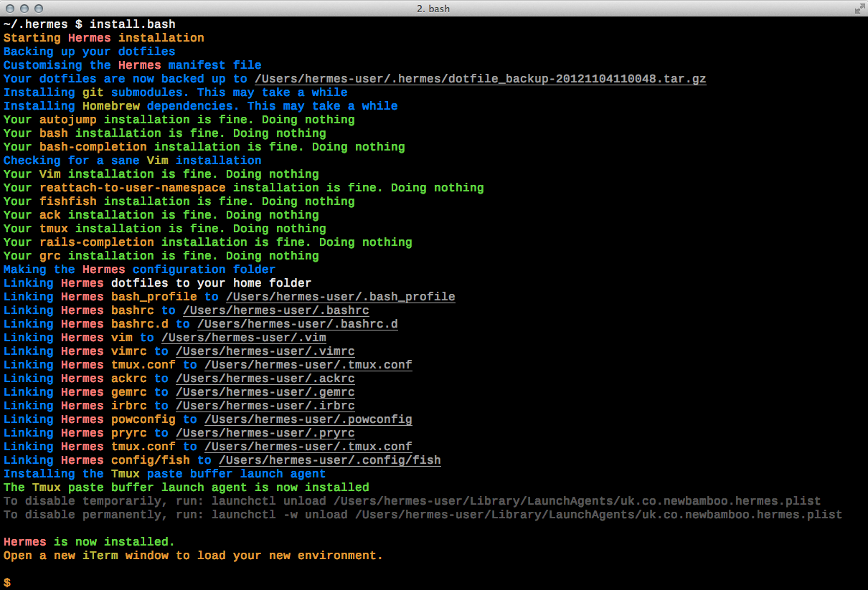This screenshot has width=868, height=590.
Task: Click the 'Hermes is now installed.' line
Action: 90,542
